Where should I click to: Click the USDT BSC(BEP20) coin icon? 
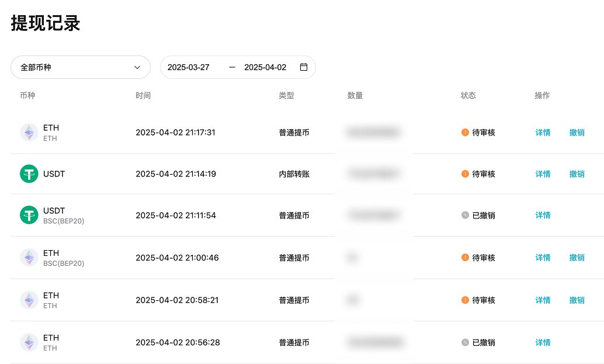[x=29, y=215]
